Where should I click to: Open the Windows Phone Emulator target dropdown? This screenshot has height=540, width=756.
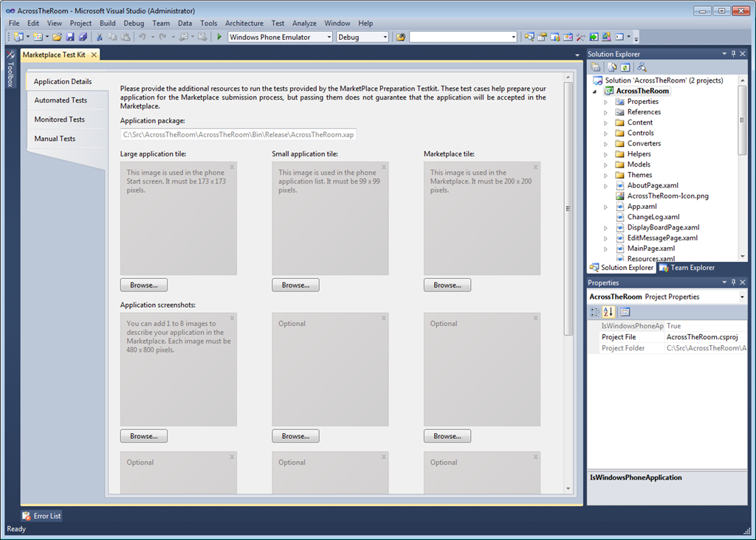tap(329, 37)
